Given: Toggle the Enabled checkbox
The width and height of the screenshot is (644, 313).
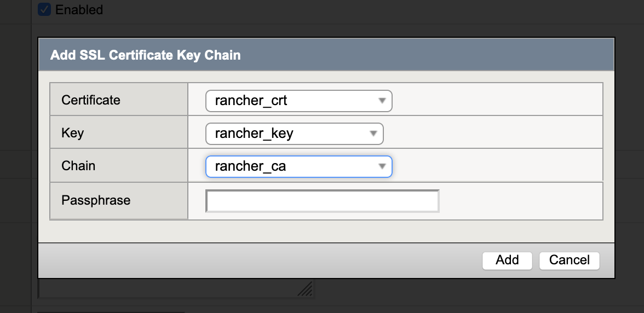Looking at the screenshot, I should click(x=45, y=9).
